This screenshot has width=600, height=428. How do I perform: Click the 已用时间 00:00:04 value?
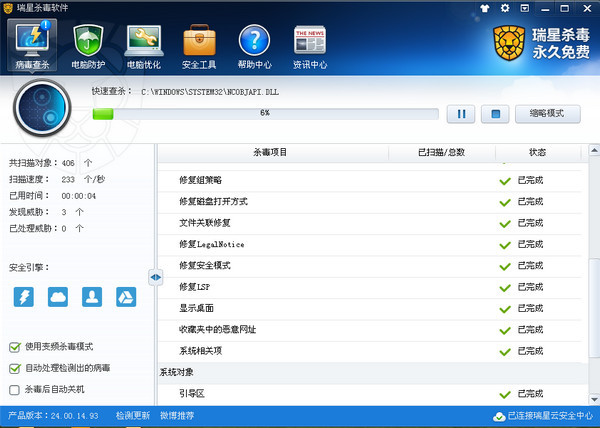pyautogui.click(x=79, y=196)
